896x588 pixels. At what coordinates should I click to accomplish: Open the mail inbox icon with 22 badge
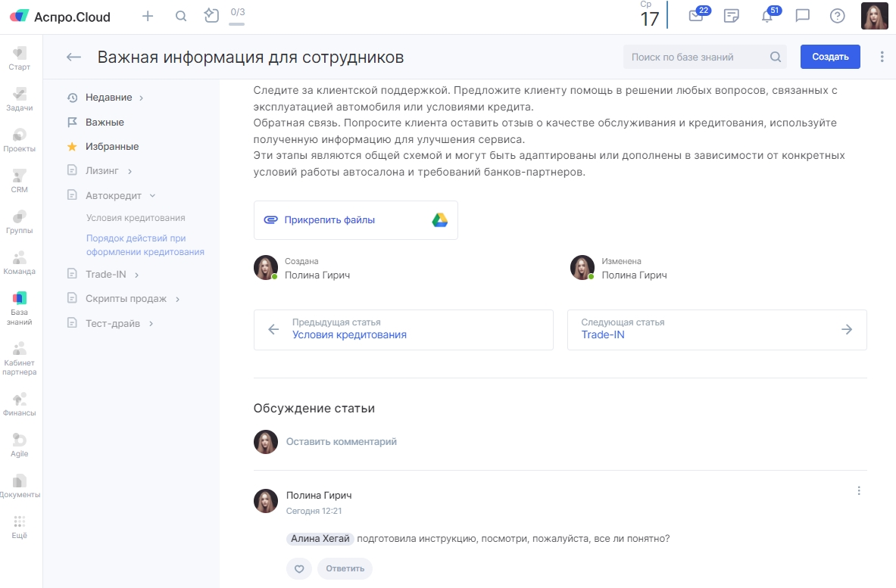tap(695, 16)
